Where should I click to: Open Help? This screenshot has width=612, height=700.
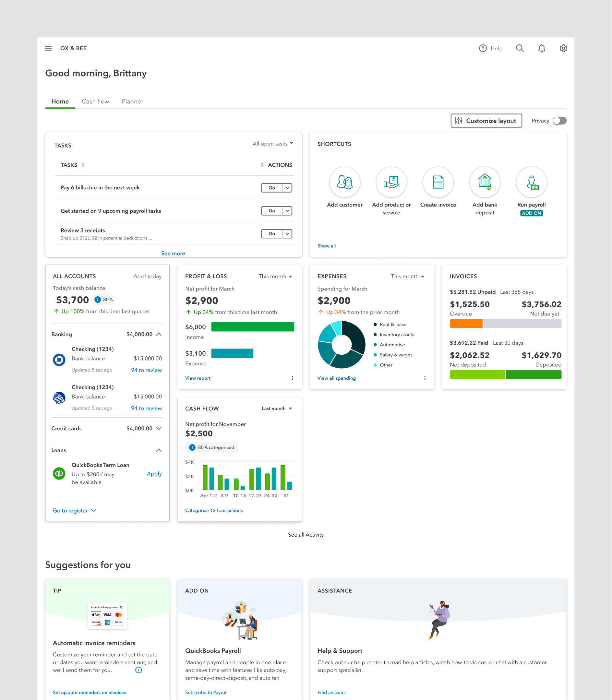(491, 48)
